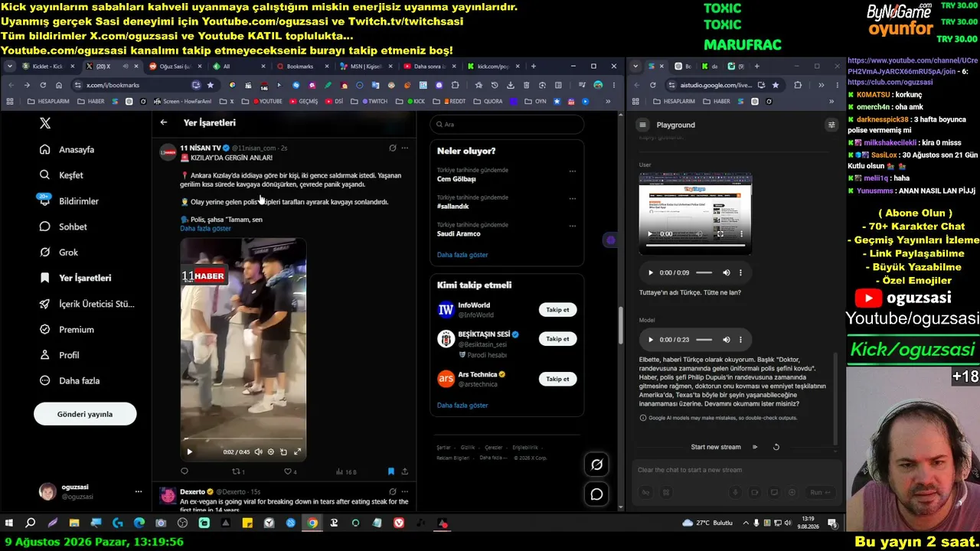Open options for Saudi Aramco trend
This screenshot has height=551, width=980.
click(572, 227)
